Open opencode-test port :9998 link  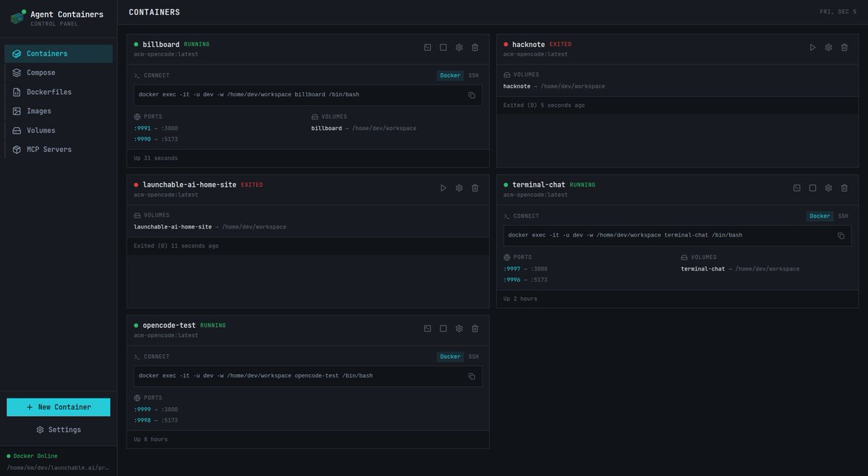point(142,420)
